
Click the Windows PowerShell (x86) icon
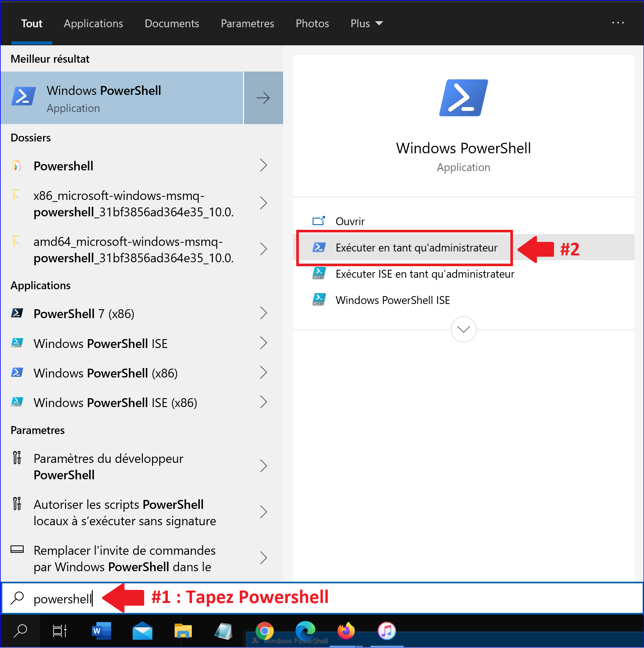tap(17, 372)
